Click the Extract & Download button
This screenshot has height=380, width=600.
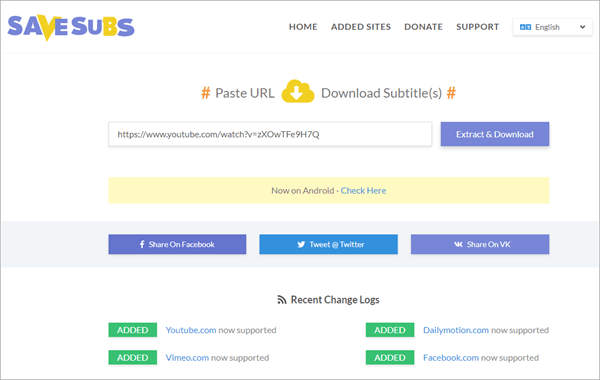[495, 134]
